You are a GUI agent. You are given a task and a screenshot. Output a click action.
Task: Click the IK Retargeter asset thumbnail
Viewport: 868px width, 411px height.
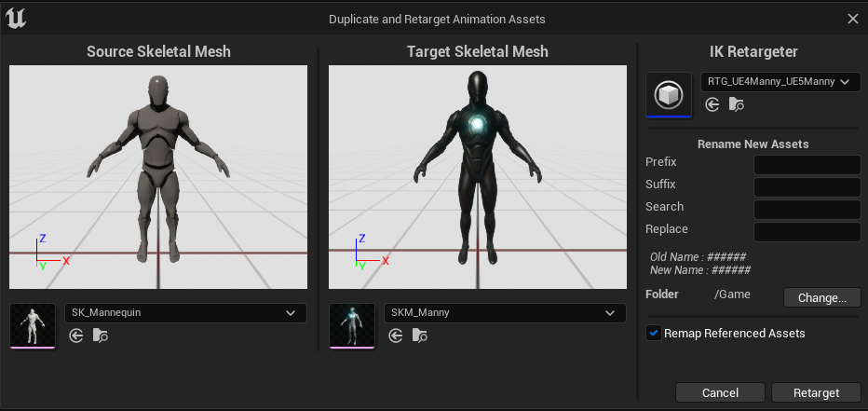[x=669, y=95]
